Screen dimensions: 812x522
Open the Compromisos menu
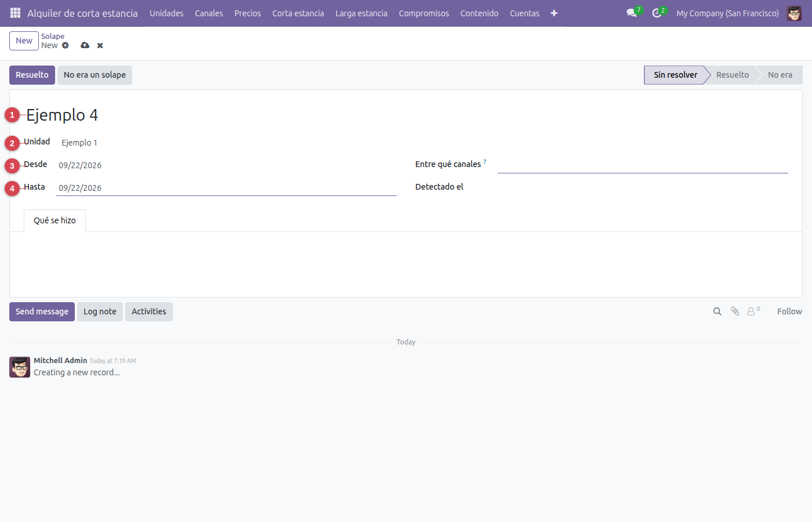424,13
